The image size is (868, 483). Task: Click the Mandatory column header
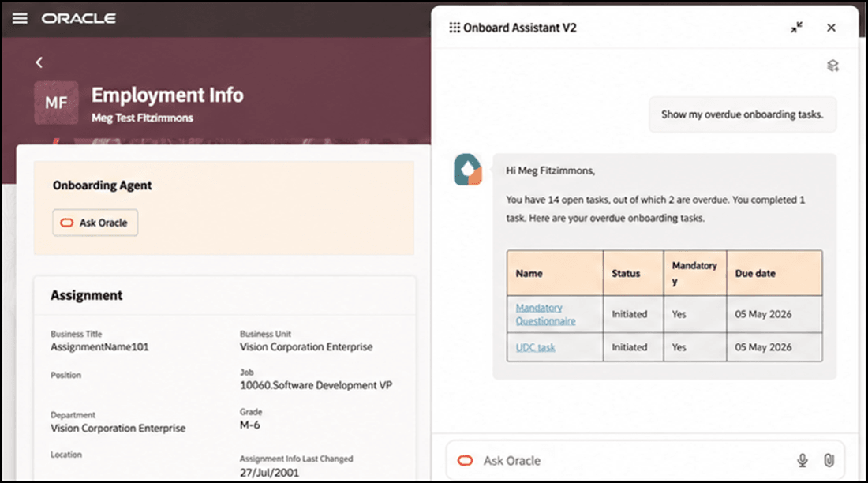[694, 273]
